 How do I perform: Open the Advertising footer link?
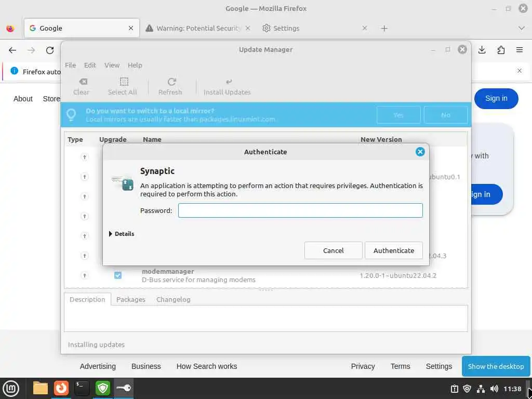pyautogui.click(x=98, y=366)
